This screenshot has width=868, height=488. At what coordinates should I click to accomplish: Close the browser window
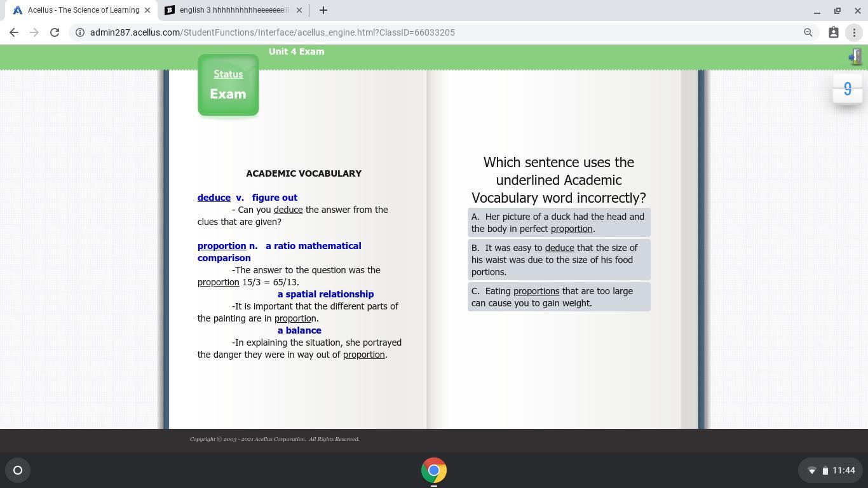coord(857,11)
